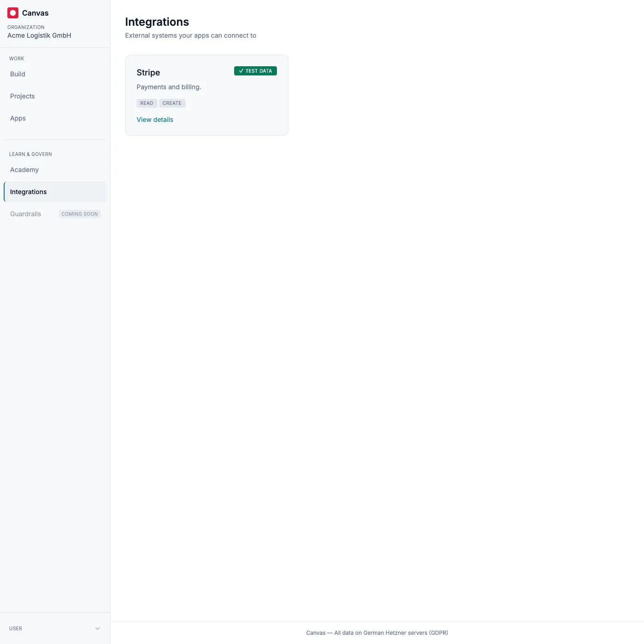Image resolution: width=644 pixels, height=644 pixels.
Task: Click the READ permission tag
Action: pyautogui.click(x=147, y=103)
